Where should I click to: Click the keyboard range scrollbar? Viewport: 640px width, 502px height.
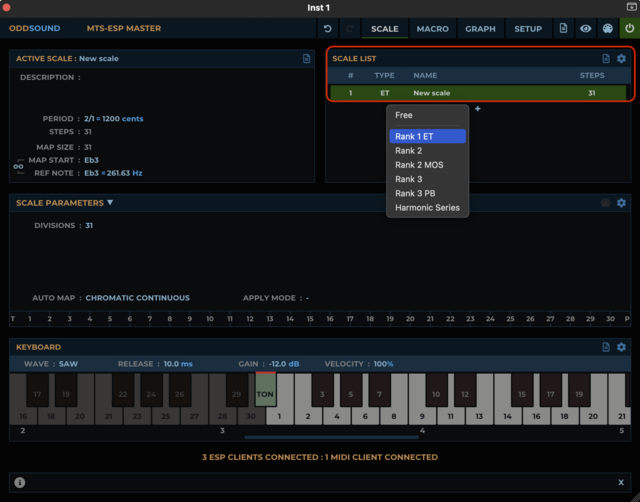tap(331, 437)
